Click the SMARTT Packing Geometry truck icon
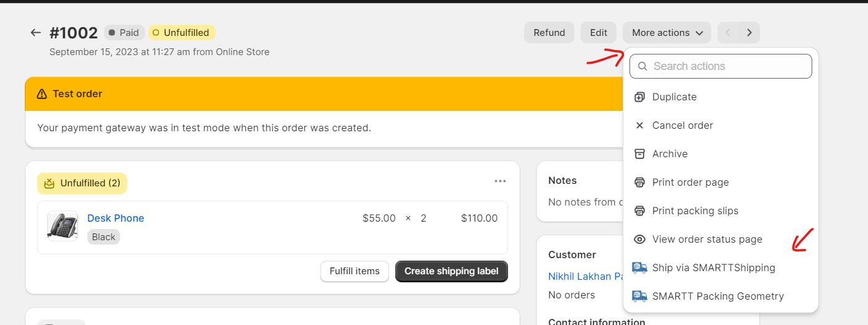 click(x=639, y=297)
